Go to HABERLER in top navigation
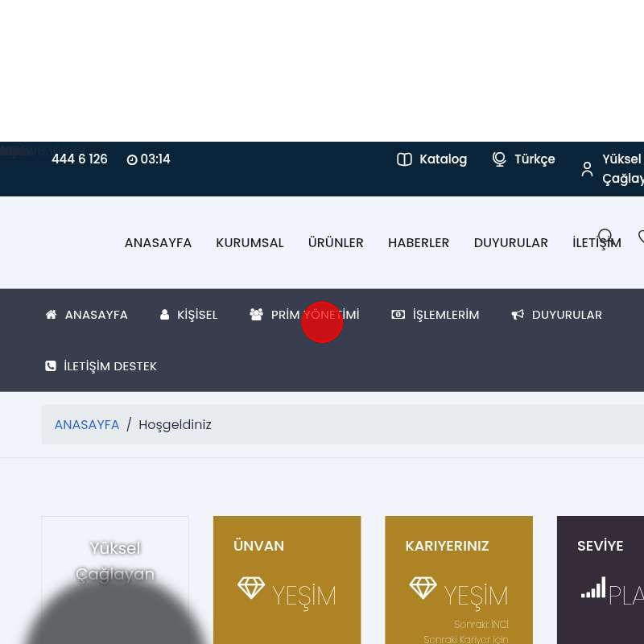The image size is (644, 644). click(419, 243)
